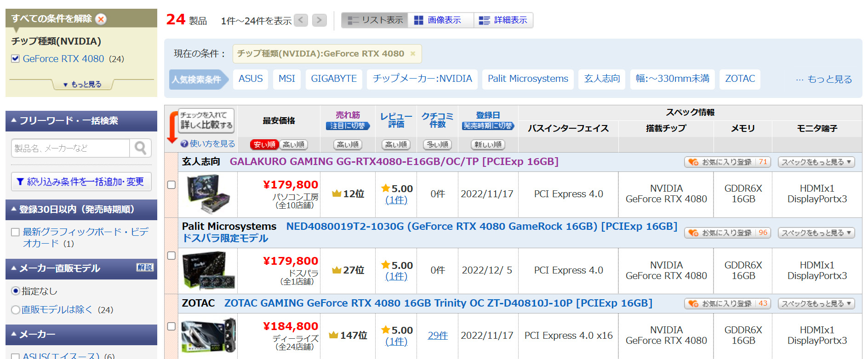
Task: Open GALAKURO review count (1件) link
Action: point(396,200)
